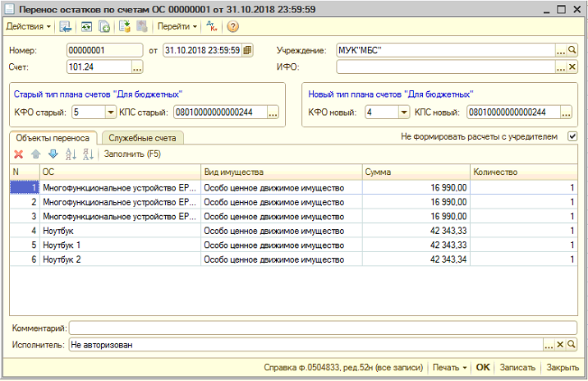
Task: Select row Ноутбук 2
Action: coord(293,259)
